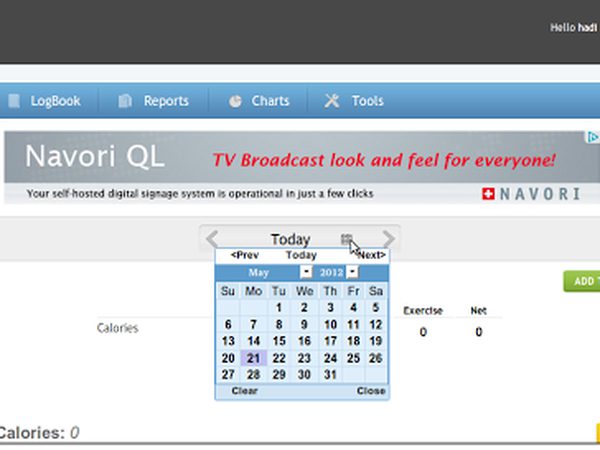Click the Tools wrench icon
The width and height of the screenshot is (600, 450).
pos(332,101)
